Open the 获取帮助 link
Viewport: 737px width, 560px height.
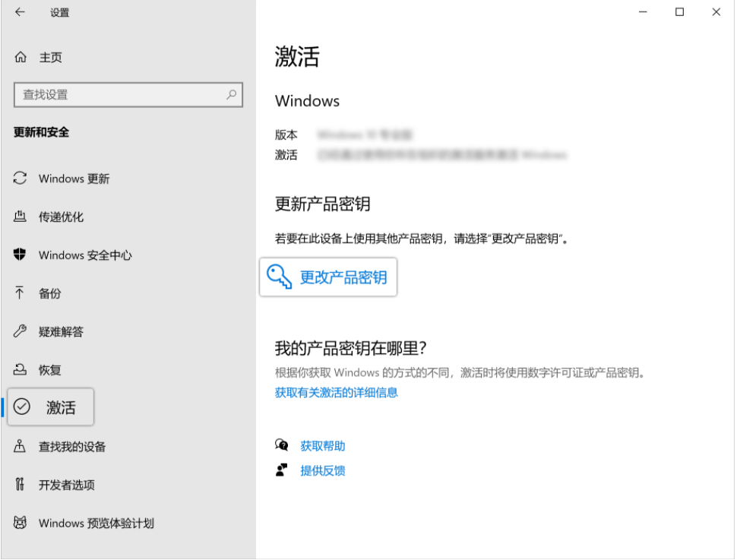tap(323, 446)
